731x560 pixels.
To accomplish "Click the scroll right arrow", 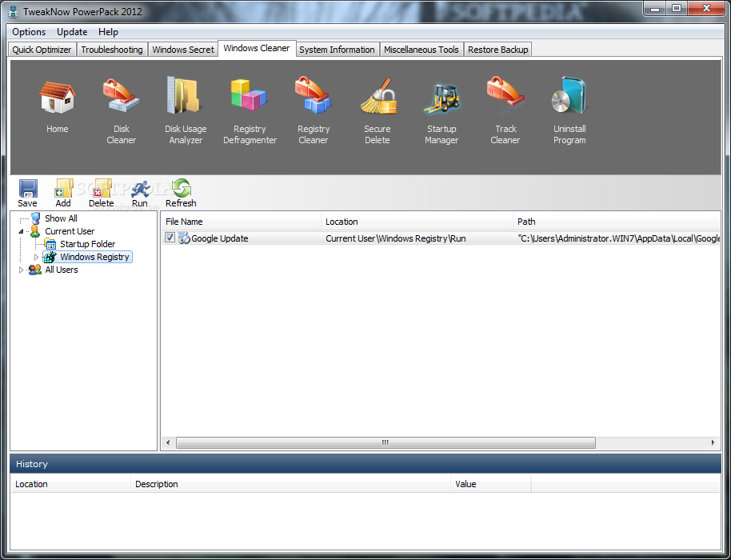I will pyautogui.click(x=713, y=442).
